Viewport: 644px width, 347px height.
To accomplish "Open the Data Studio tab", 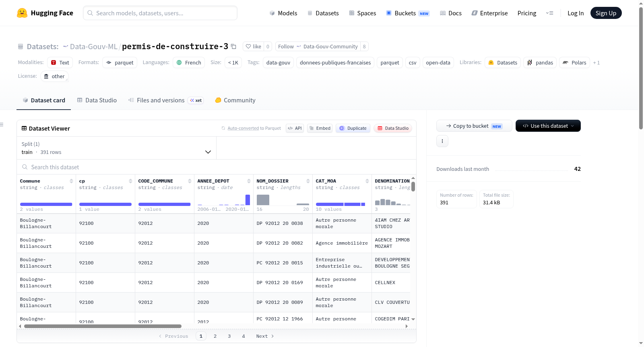I will (x=97, y=100).
